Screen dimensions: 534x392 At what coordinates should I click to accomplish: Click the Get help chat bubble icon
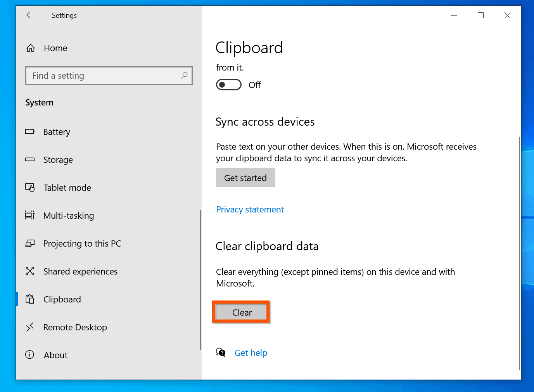click(x=220, y=352)
